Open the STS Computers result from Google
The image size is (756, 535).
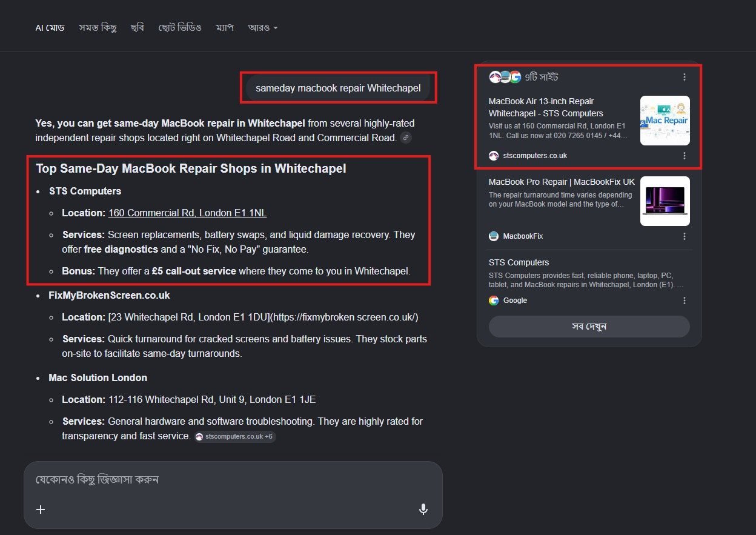tap(519, 262)
